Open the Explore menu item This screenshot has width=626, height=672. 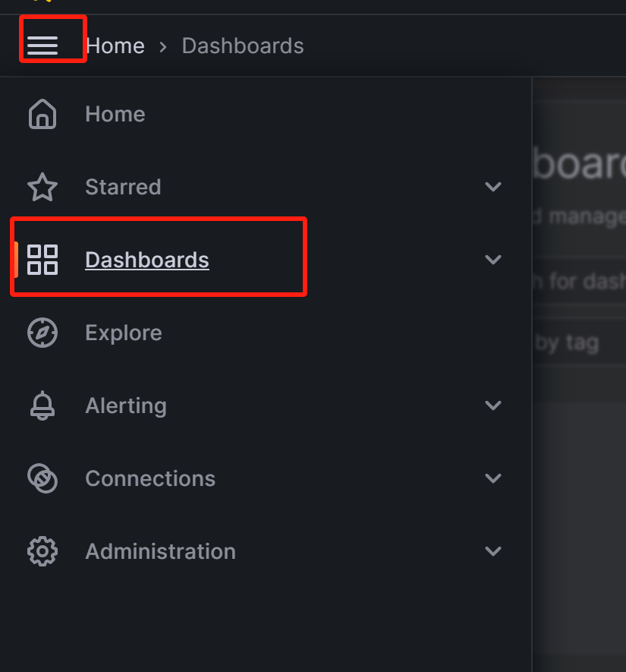click(x=124, y=333)
